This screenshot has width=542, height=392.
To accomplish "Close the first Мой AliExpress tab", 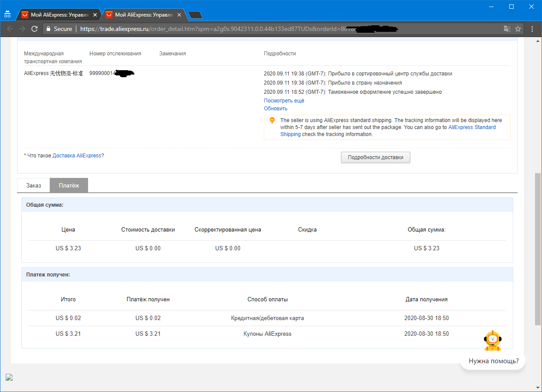I will pyautogui.click(x=95, y=15).
